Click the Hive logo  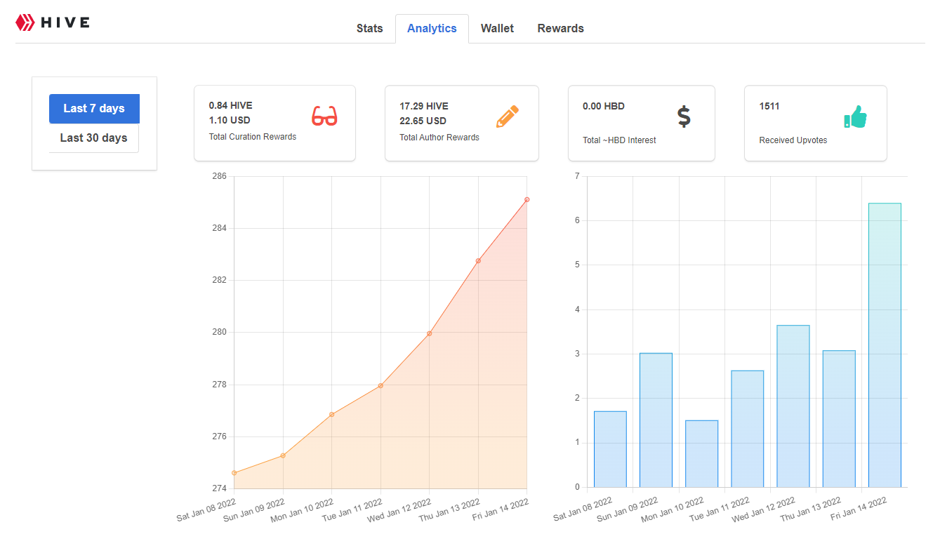click(x=53, y=22)
